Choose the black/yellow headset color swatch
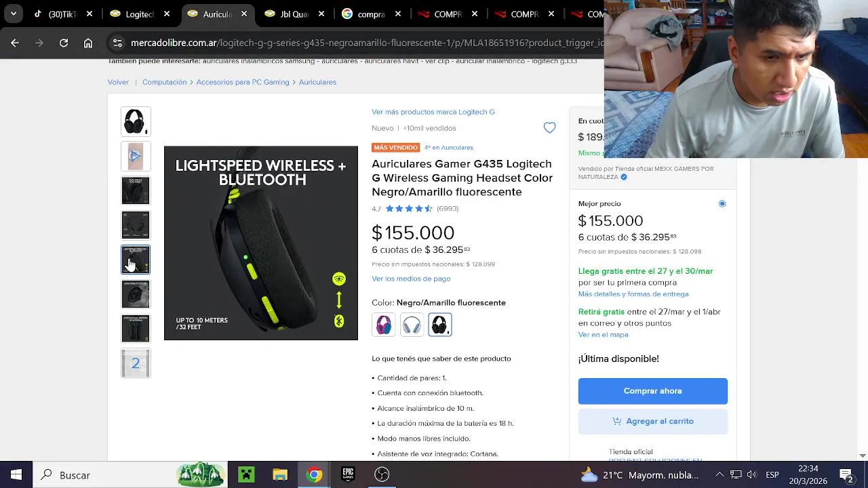Image resolution: width=868 pixels, height=488 pixels. (x=440, y=325)
